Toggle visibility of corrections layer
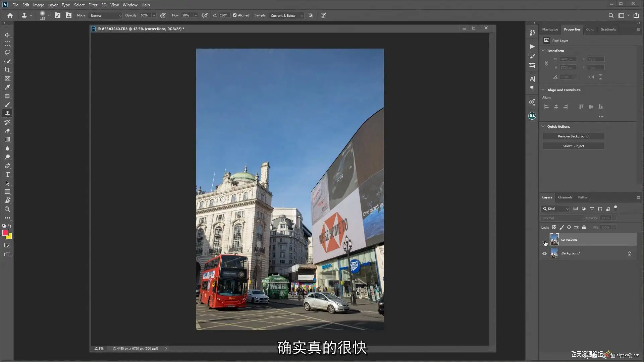This screenshot has width=644, height=362. (544, 240)
